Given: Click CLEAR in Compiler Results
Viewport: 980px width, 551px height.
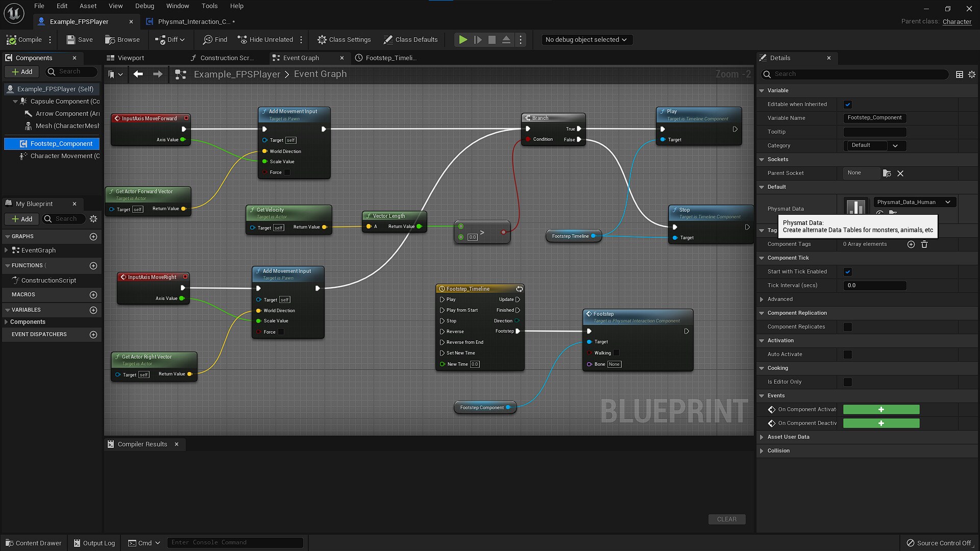Looking at the screenshot, I should 727,519.
